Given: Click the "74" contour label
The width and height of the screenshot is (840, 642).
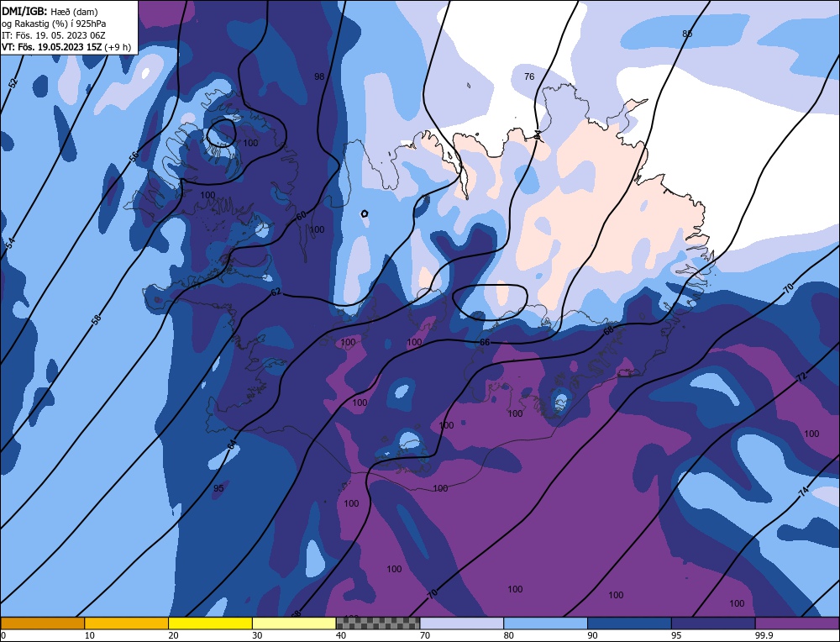Looking at the screenshot, I should [803, 492].
